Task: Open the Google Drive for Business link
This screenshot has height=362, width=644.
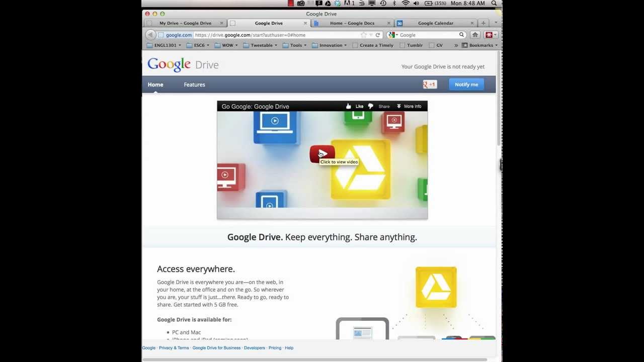Action: (x=216, y=348)
